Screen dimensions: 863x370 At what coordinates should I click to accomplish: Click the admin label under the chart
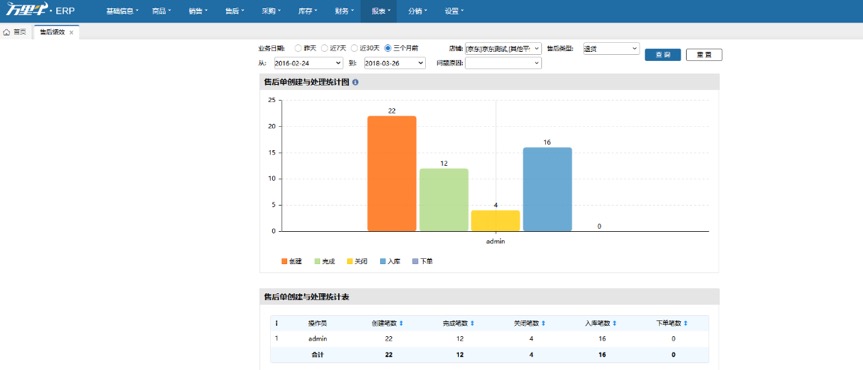click(x=495, y=242)
